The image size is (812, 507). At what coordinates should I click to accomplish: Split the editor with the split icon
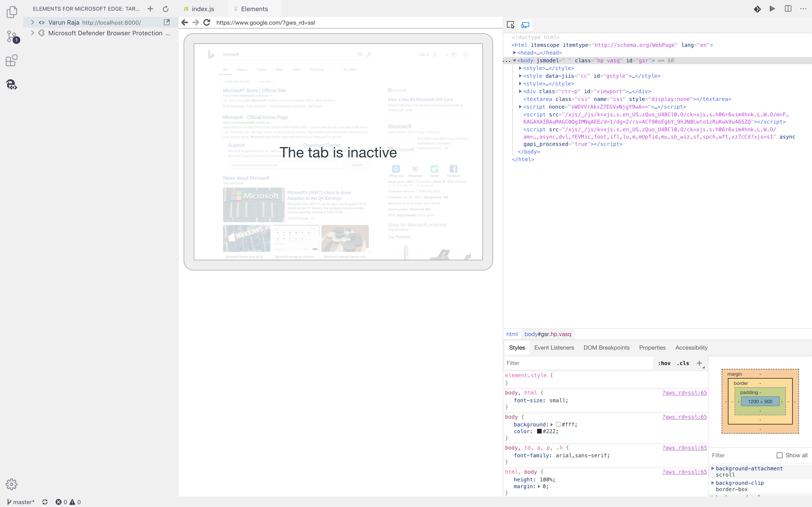pyautogui.click(x=788, y=9)
